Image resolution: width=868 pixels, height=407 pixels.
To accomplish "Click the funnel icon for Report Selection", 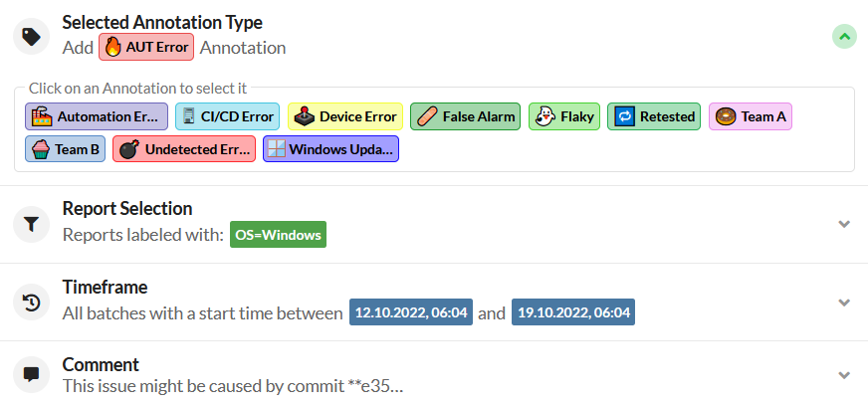I will (x=31, y=225).
